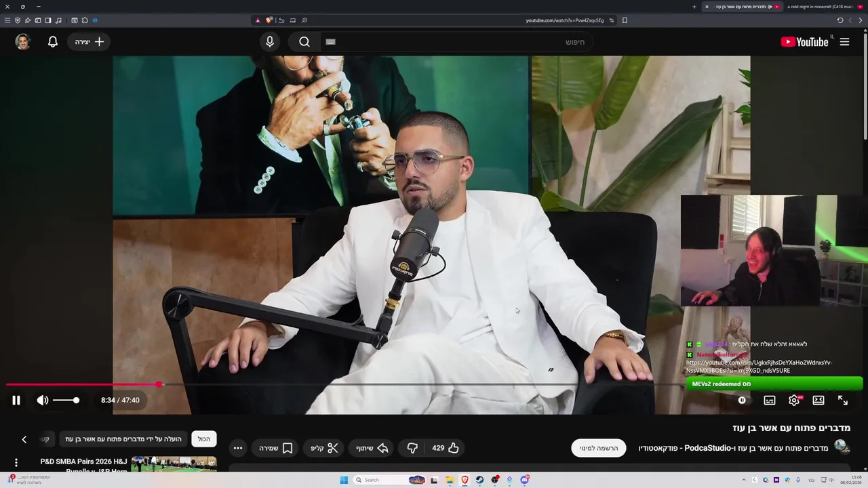Open P&D SMBA Pairs 2026 video thumbnail
This screenshot has width=868, height=488.
pyautogui.click(x=174, y=464)
